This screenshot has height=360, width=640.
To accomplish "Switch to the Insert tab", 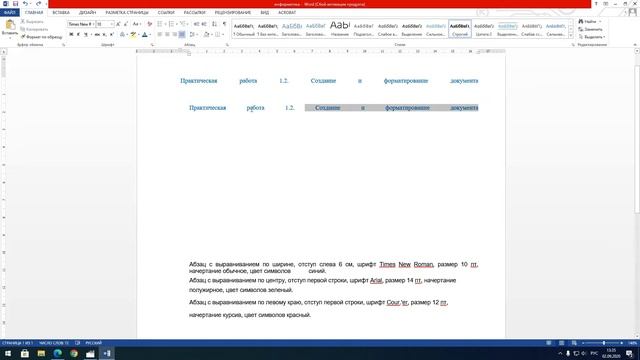I will pyautogui.click(x=61, y=13).
